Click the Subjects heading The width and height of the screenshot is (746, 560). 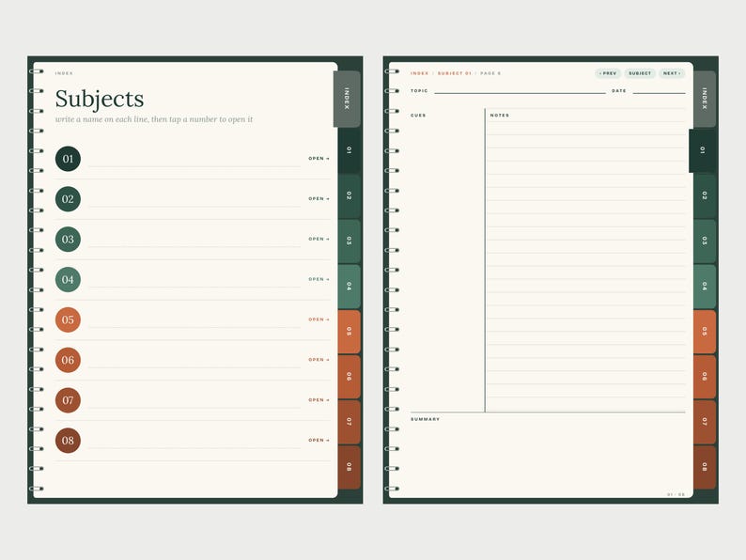click(x=100, y=99)
